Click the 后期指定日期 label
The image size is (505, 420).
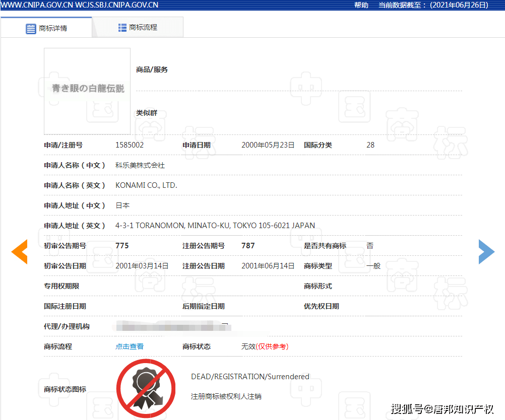tap(204, 306)
